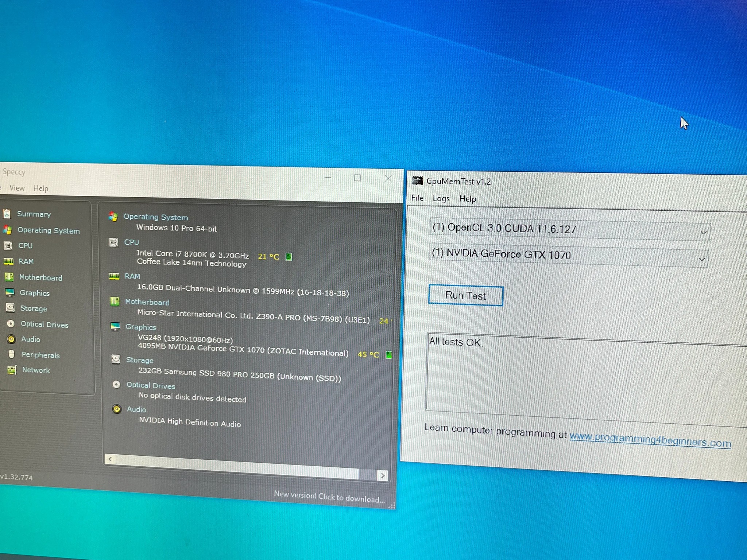Click the Graphics heading in summary panel

pyautogui.click(x=141, y=327)
